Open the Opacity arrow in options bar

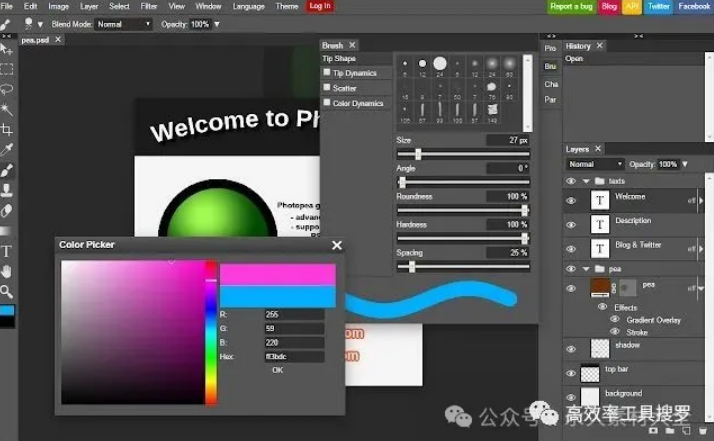(x=217, y=24)
